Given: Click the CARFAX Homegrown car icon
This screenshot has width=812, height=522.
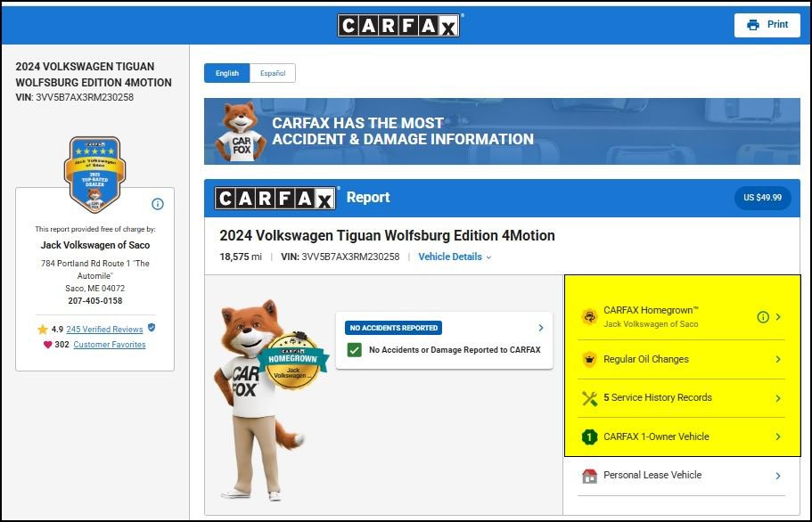Looking at the screenshot, I should tap(589, 316).
